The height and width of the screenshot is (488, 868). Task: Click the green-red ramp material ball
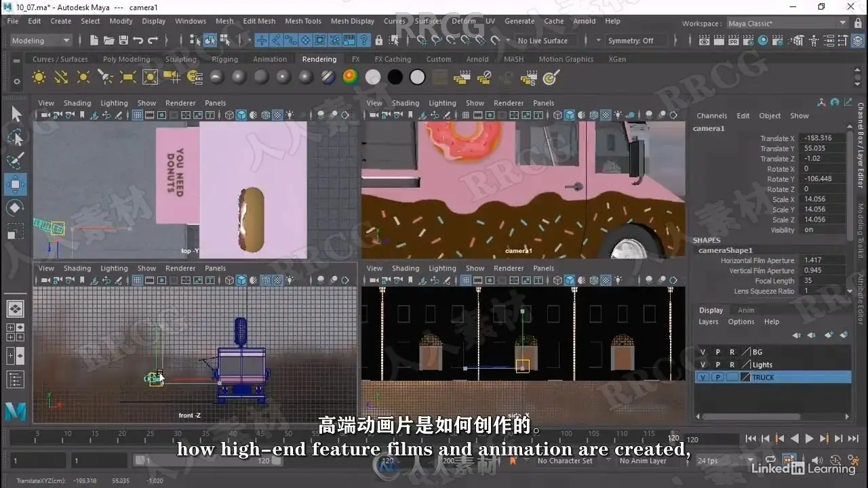[x=351, y=77]
